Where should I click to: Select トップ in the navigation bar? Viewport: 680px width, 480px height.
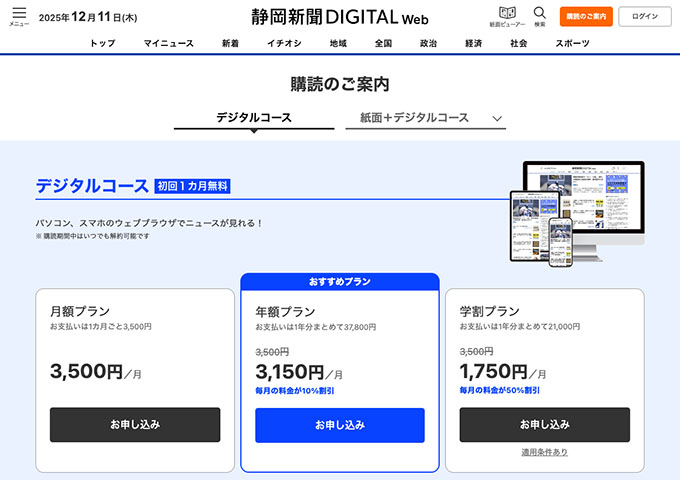tap(102, 43)
